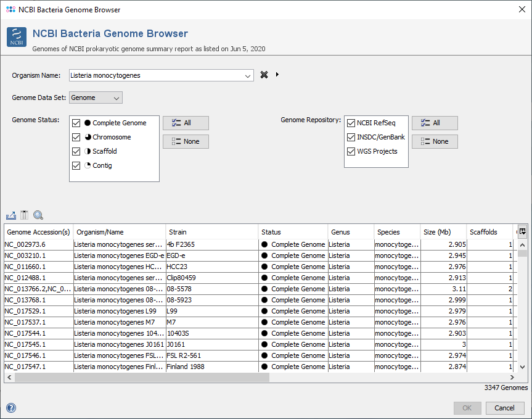Click the OK button
Viewport: 532px width, 419px height.
(x=467, y=408)
